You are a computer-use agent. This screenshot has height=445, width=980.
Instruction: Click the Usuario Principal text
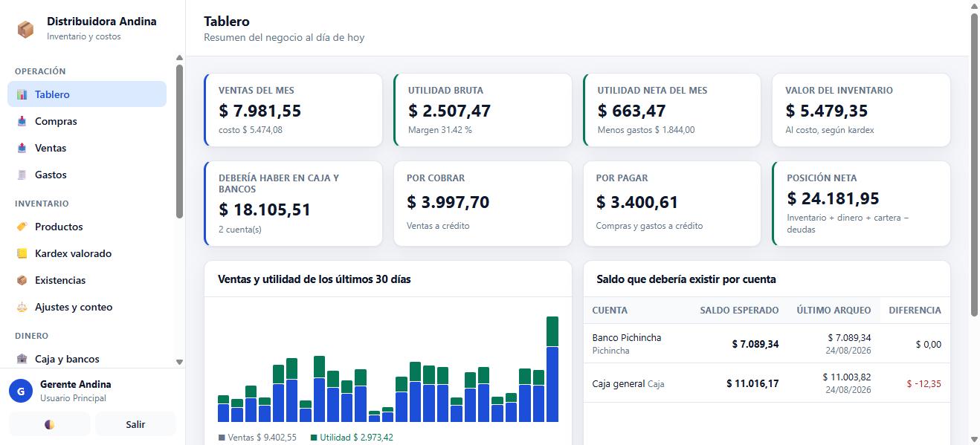coord(73,398)
